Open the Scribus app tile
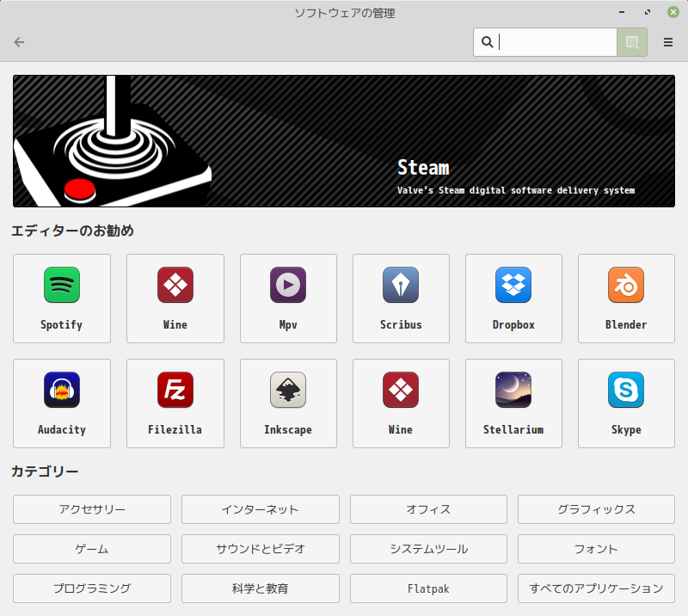Screen dimensions: 688x616 [401, 299]
